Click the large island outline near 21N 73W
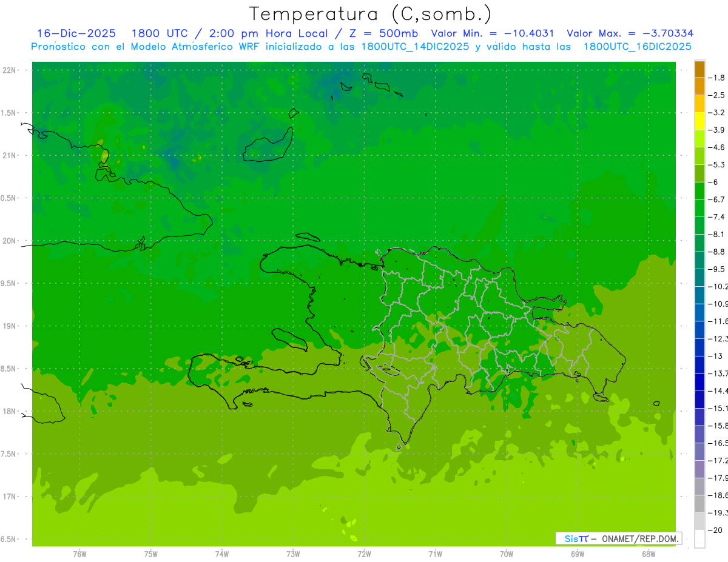The image size is (728, 562). click(268, 145)
